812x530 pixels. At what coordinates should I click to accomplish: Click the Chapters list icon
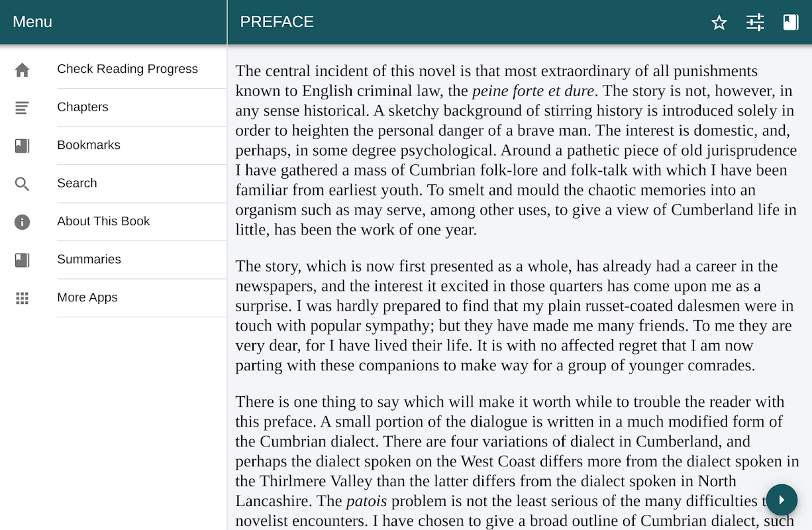click(x=23, y=107)
